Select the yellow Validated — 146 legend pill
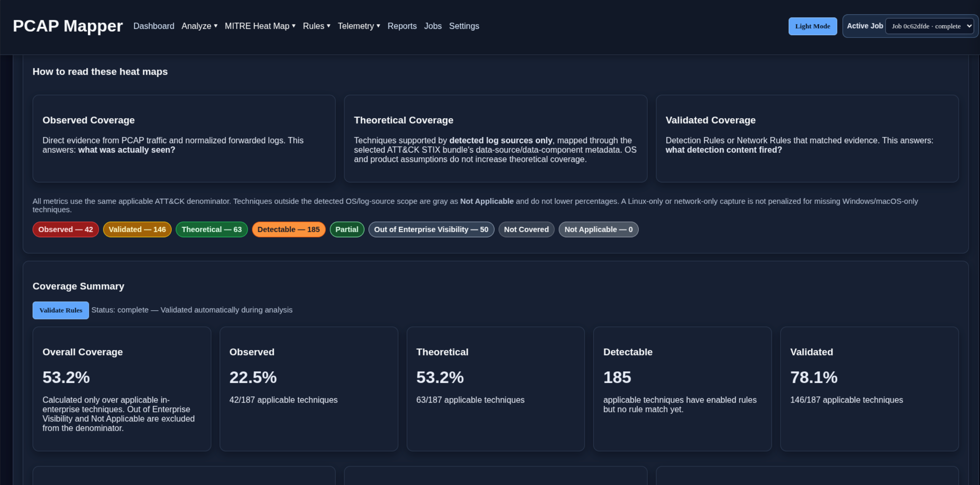Screen dimensions: 980x485 (137, 230)
